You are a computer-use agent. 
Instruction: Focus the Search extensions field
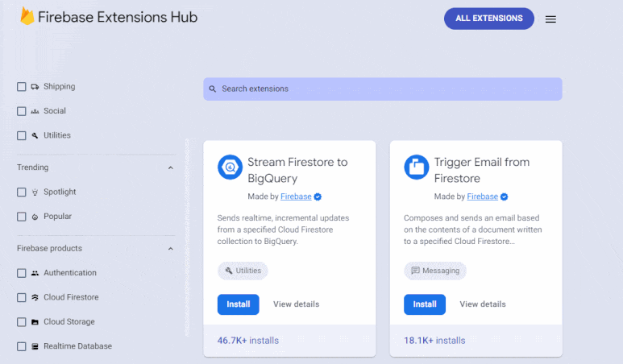pos(383,89)
